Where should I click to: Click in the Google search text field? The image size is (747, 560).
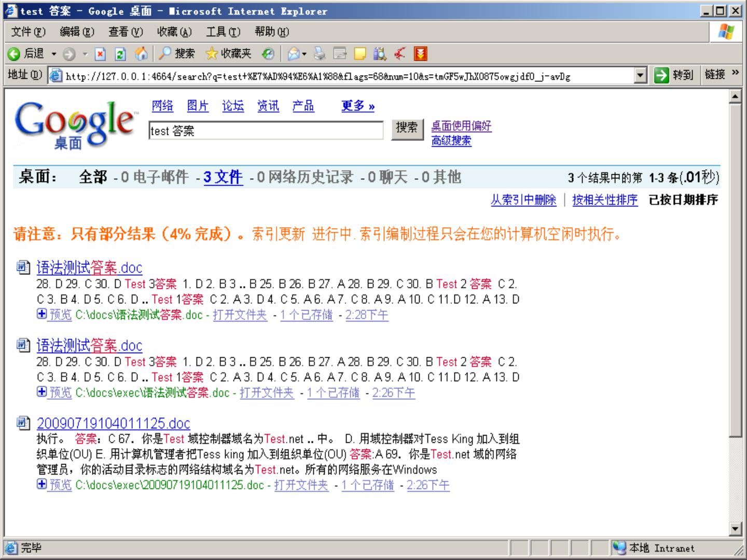(266, 131)
